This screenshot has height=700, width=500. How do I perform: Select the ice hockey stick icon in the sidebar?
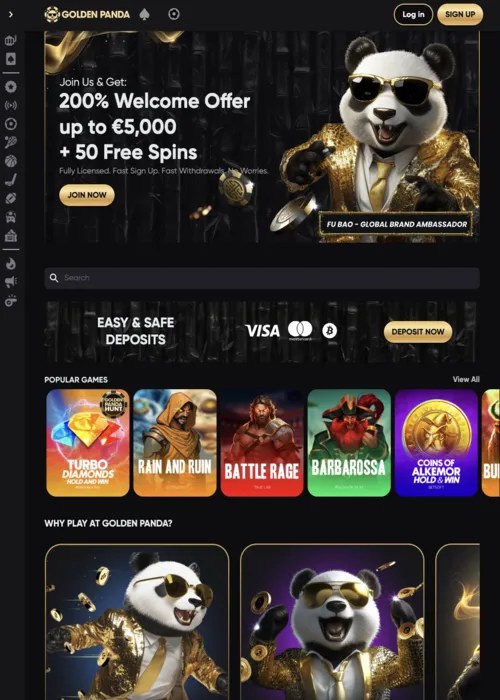point(11,180)
